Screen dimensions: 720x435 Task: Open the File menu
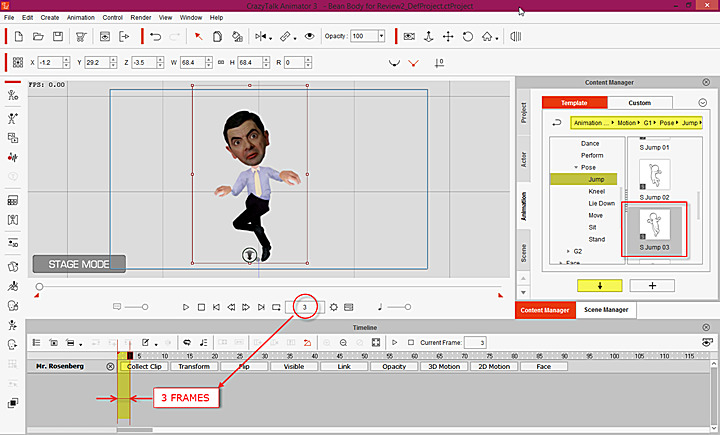[9, 17]
